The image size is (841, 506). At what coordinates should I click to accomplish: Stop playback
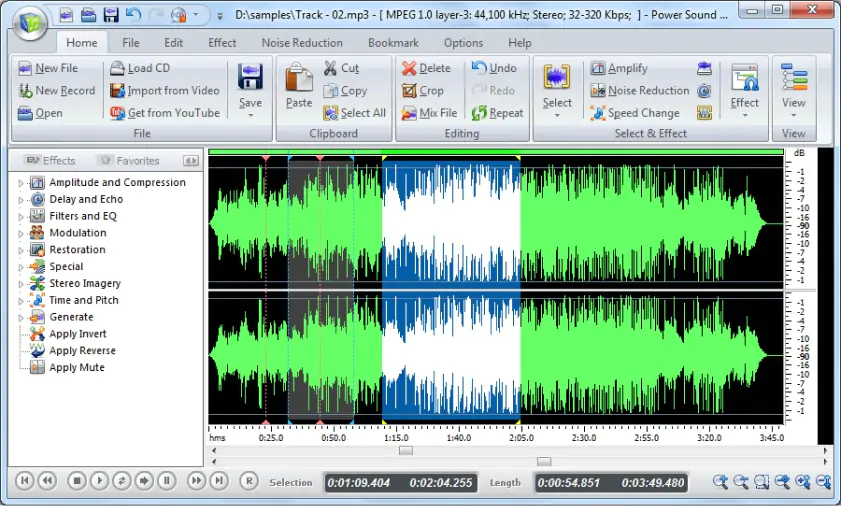click(x=77, y=480)
